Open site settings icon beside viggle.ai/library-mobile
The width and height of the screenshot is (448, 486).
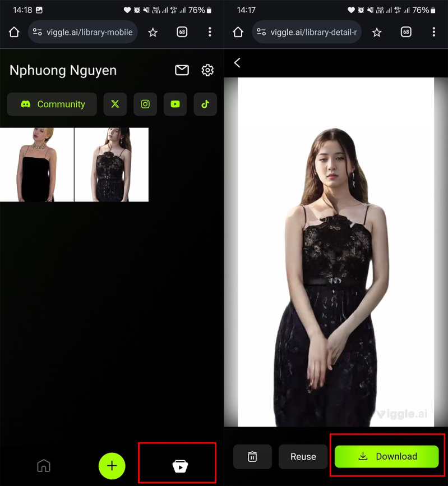click(x=38, y=32)
